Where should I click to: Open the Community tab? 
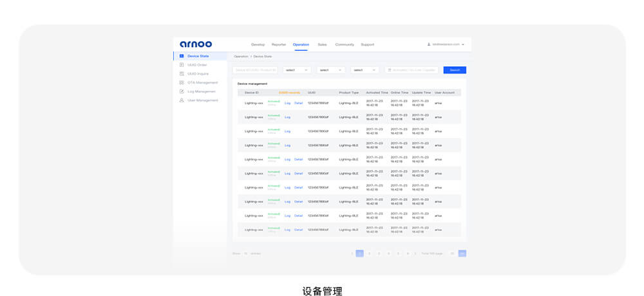(x=345, y=44)
